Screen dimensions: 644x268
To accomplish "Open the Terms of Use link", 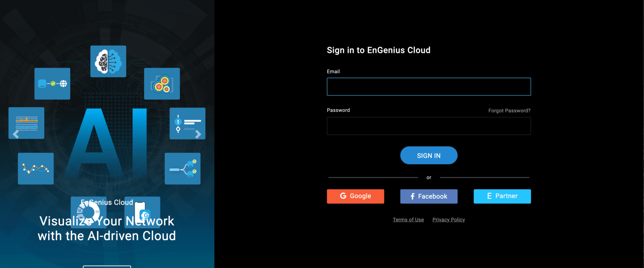I will click(408, 220).
